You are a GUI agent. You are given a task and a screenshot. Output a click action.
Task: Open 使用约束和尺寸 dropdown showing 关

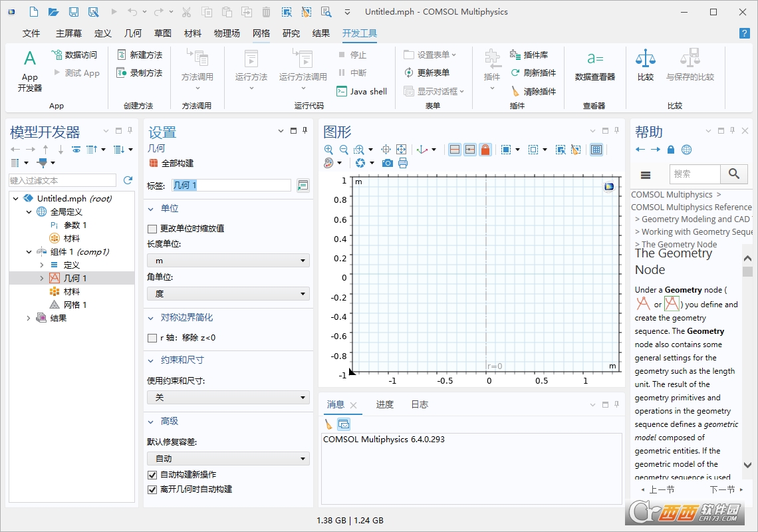(x=228, y=397)
